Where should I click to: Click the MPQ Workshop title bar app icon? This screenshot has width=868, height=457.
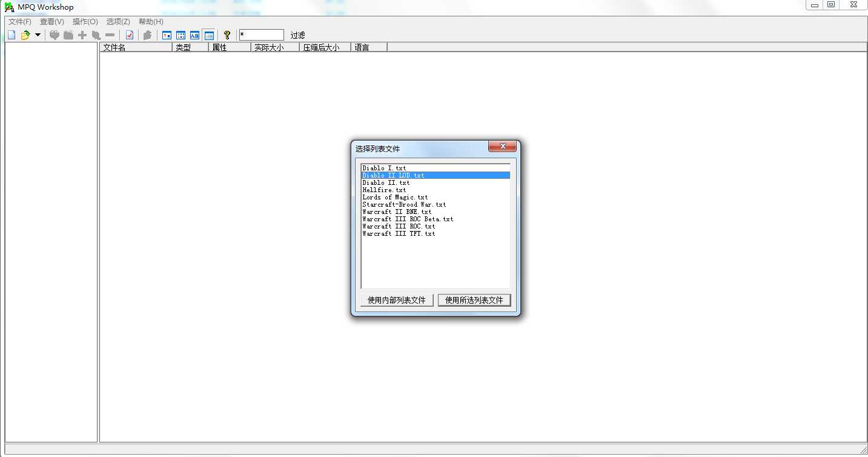9,7
